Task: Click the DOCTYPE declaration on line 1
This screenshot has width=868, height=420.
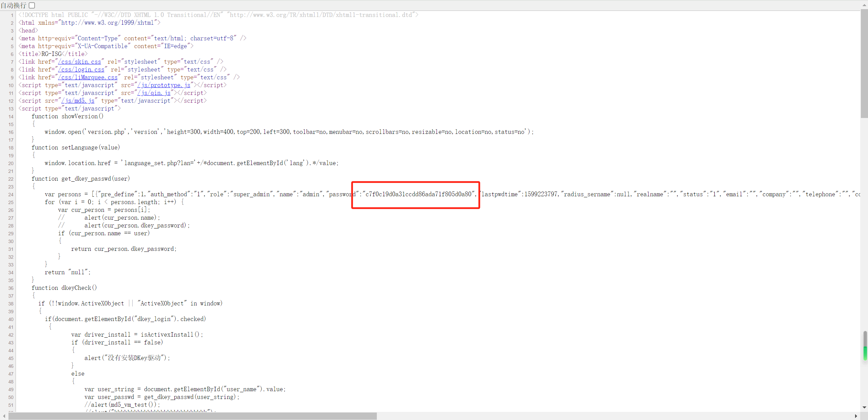Action: pyautogui.click(x=218, y=15)
